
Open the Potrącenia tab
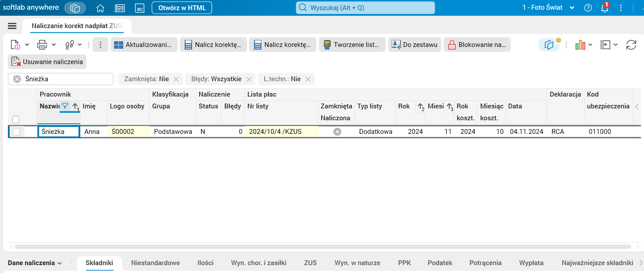point(485,263)
